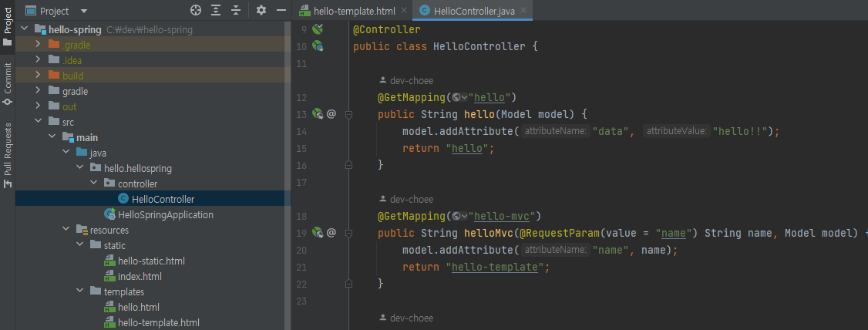Click the dev-choee author hint above line 18
The width and height of the screenshot is (868, 330).
point(406,200)
